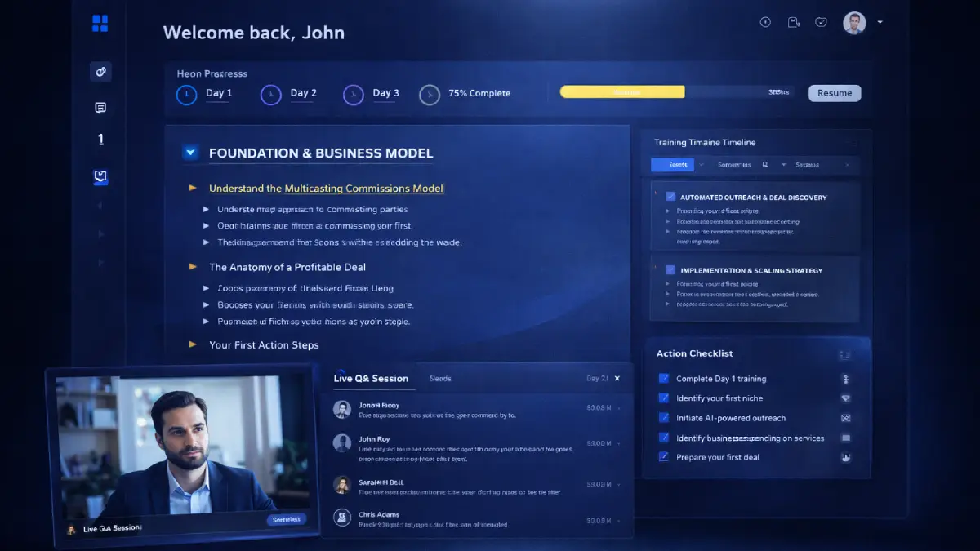Screen dimensions: 980x551
Task: Click the Day 1 clock icon
Action: pyautogui.click(x=187, y=95)
